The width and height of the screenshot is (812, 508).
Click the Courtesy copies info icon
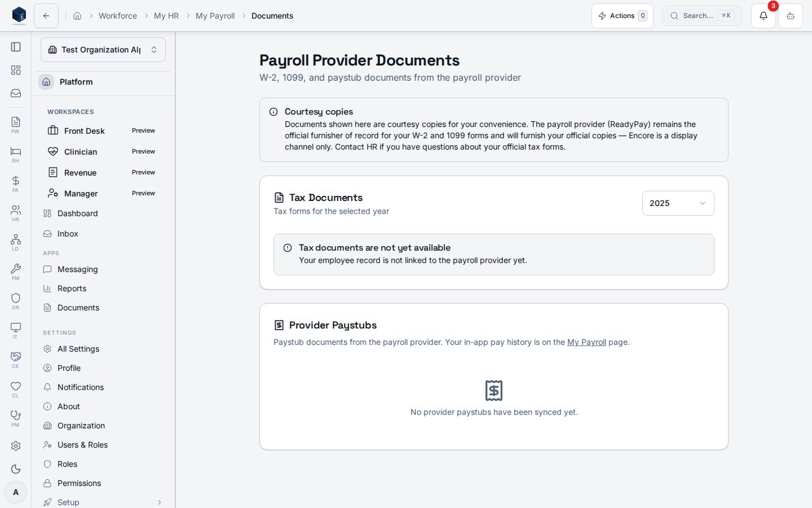coord(273,112)
